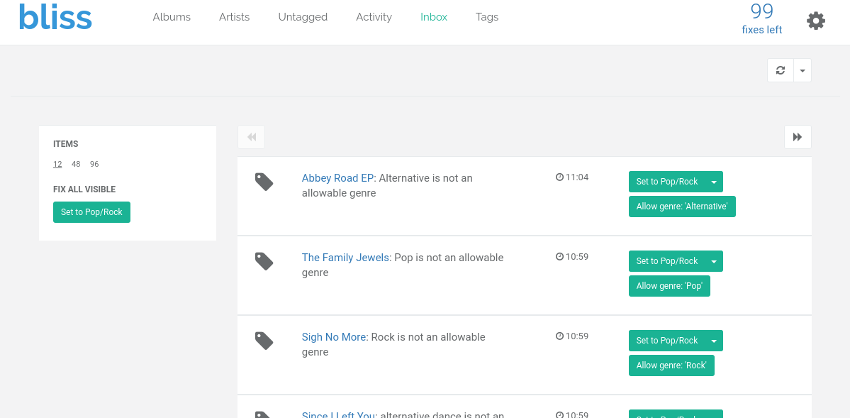Viewport: 850px width, 418px height.
Task: Click the 99 fixes left counter
Action: click(x=762, y=18)
